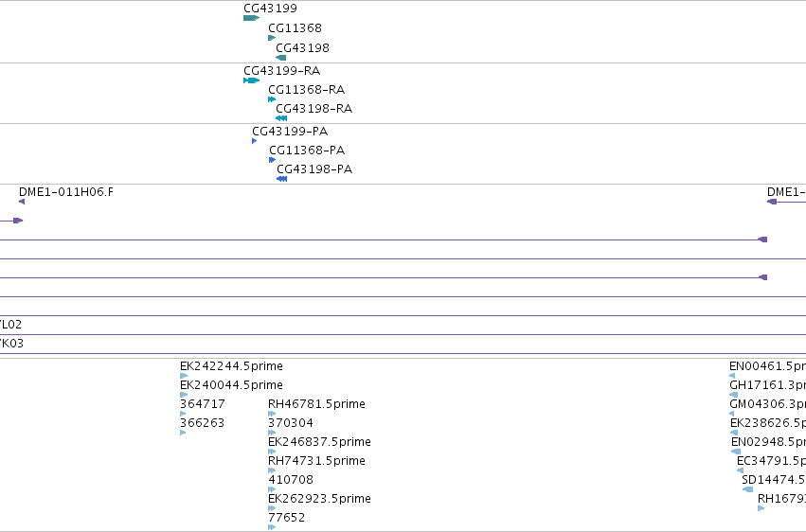The height and width of the screenshot is (532, 806).
Task: Select the CG43199-PA protein glyph
Action: (255, 141)
